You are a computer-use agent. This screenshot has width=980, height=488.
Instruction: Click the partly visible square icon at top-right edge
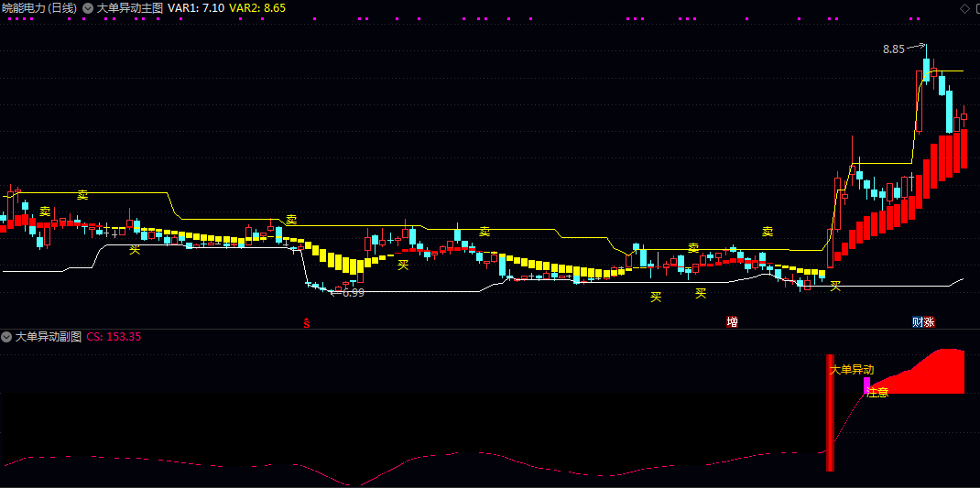(x=976, y=7)
